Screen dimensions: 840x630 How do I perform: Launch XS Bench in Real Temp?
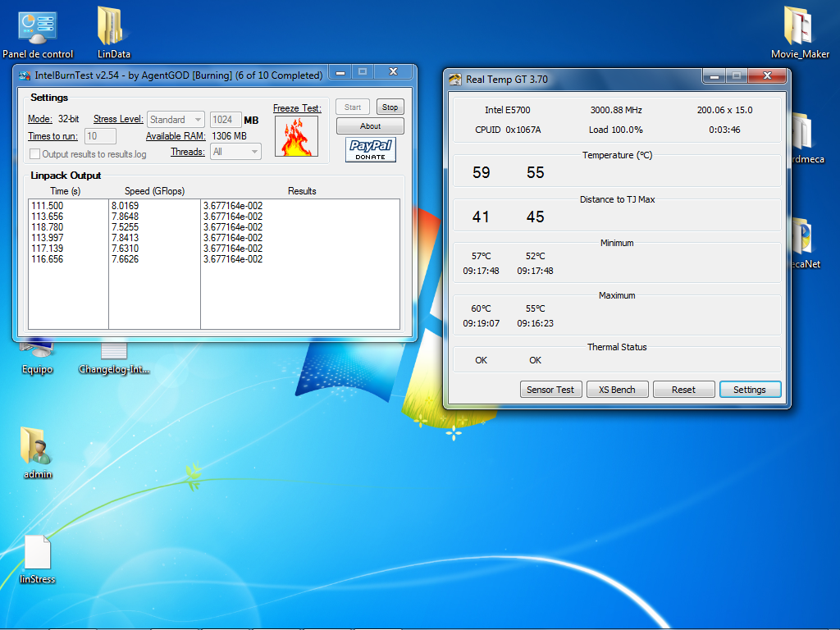[617, 390]
